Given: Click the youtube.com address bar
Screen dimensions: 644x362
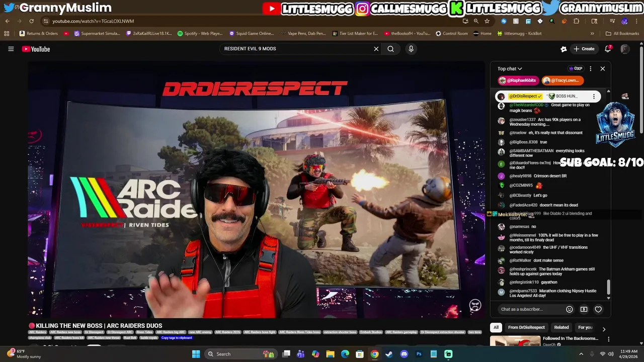Looking at the screenshot, I should point(252,21).
